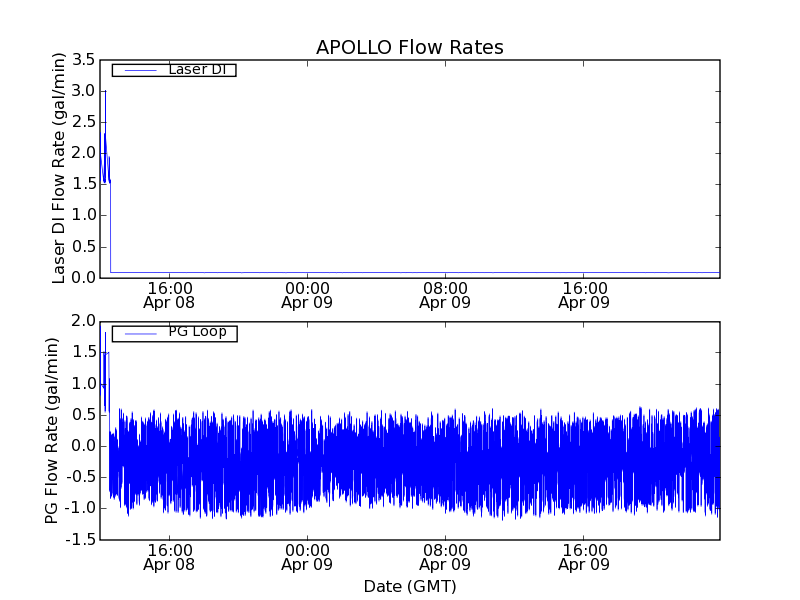
Task: Click the -1.5 y-axis tick on bottom plot
Action: 80,540
